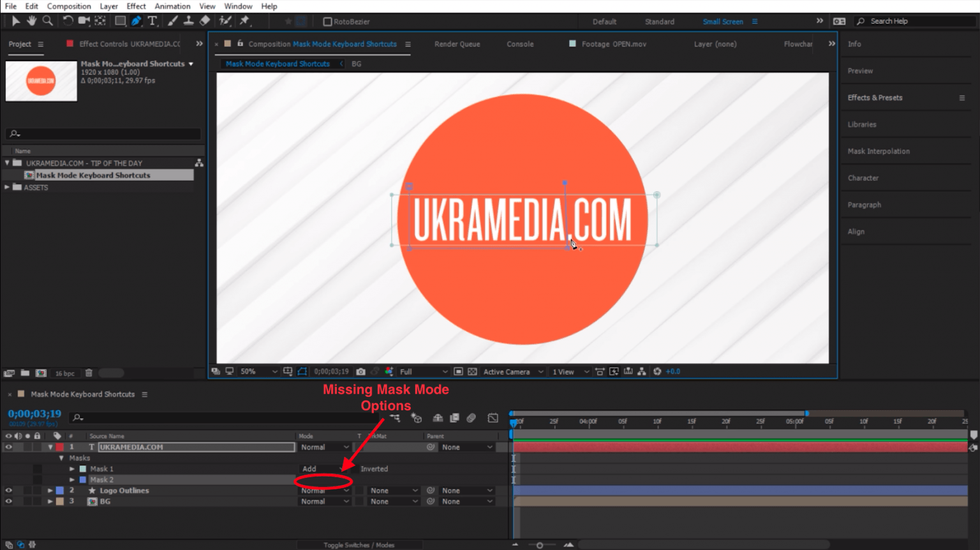Select the Selection arrow tool
Screen dimensions: 980x550
(15, 21)
